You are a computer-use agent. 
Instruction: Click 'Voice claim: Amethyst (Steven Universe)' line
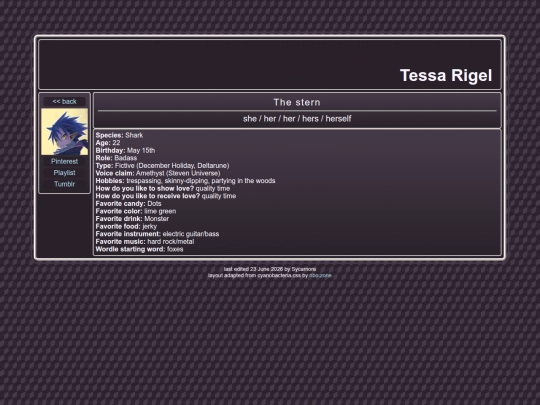[x=158, y=173]
